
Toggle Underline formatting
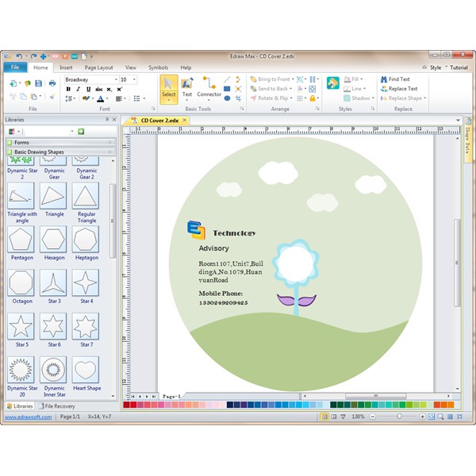[88, 89]
